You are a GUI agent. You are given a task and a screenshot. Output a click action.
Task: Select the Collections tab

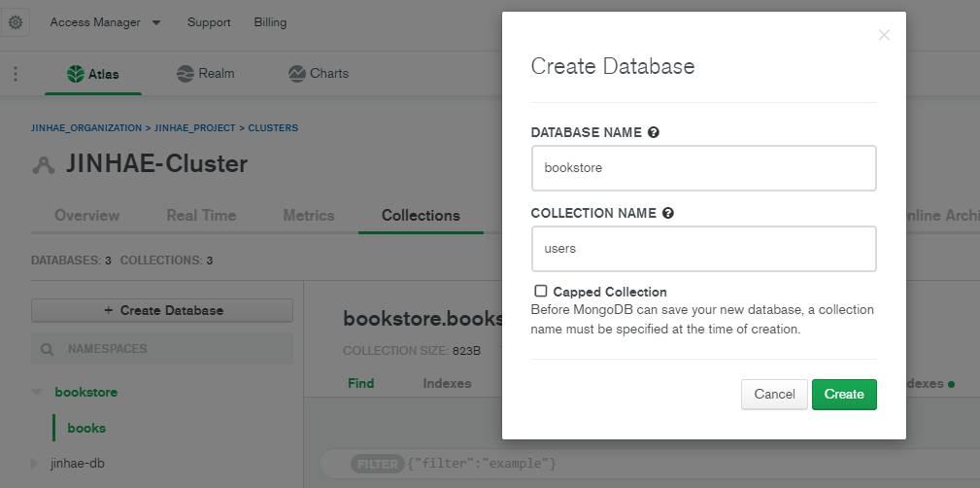coord(421,215)
